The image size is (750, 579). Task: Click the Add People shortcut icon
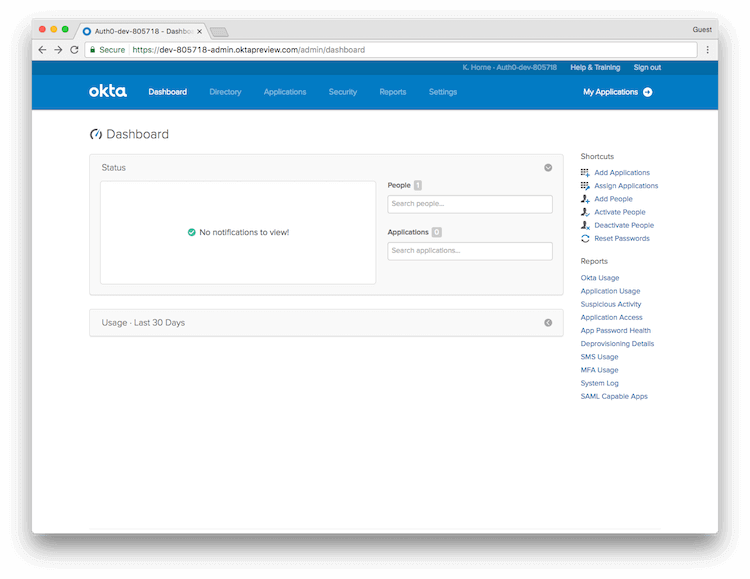[585, 199]
